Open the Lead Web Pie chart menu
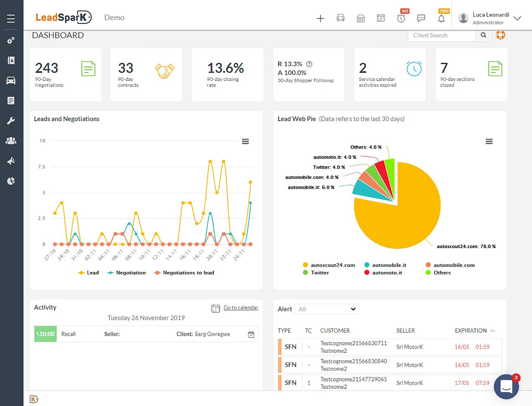The width and height of the screenshot is (532, 406). pyautogui.click(x=489, y=141)
